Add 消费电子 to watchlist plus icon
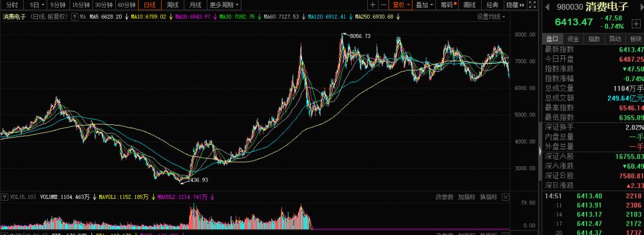This screenshot has height=235, width=644. click(636, 23)
